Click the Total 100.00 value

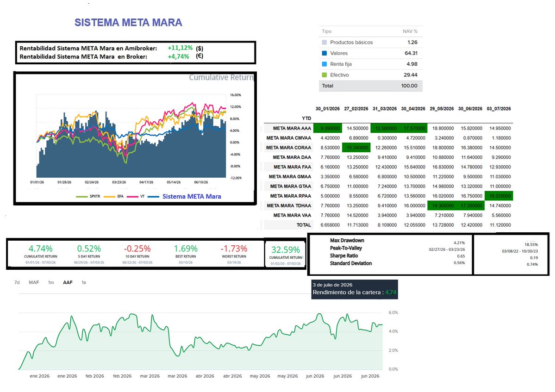coord(409,86)
